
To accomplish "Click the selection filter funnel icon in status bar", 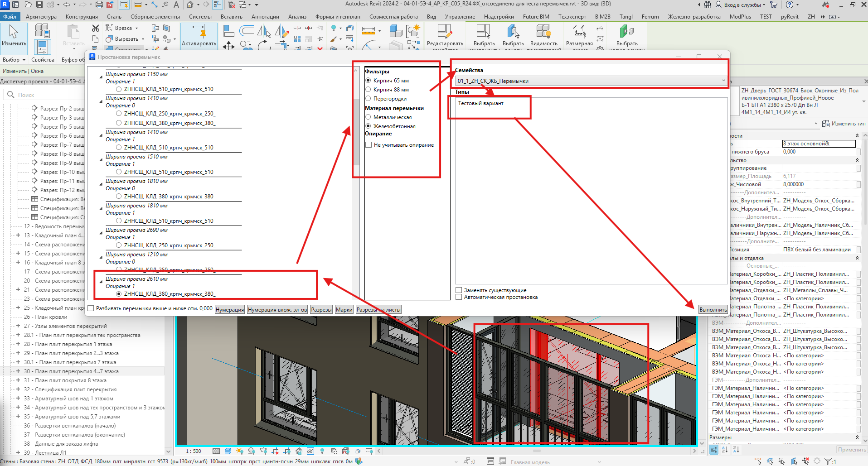I will click(829, 461).
